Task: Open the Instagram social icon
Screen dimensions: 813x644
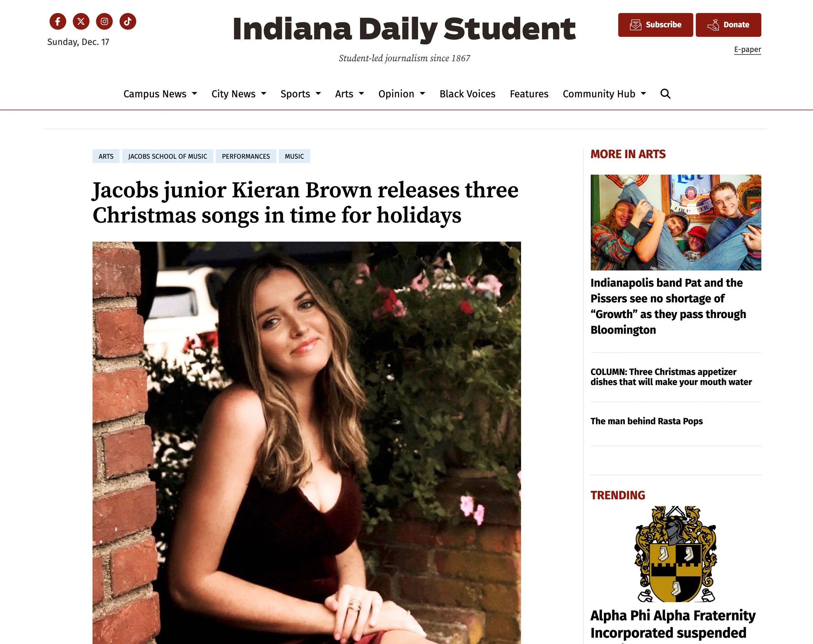Action: click(104, 21)
